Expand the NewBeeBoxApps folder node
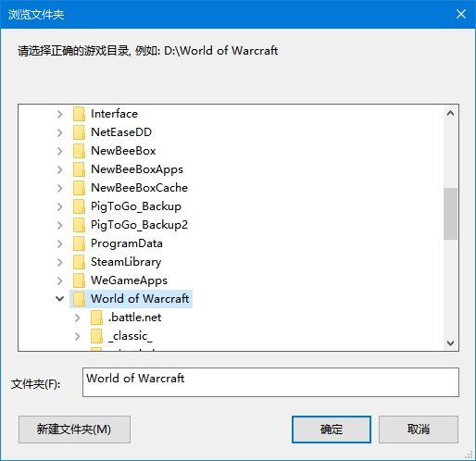Image resolution: width=476 pixels, height=461 pixels. 60,169
